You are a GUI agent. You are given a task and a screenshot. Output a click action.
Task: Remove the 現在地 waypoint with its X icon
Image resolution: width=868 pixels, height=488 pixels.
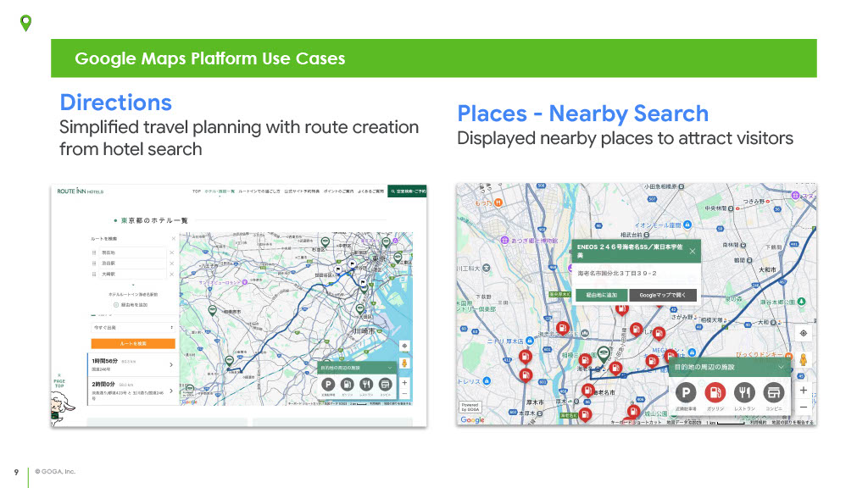click(x=171, y=252)
